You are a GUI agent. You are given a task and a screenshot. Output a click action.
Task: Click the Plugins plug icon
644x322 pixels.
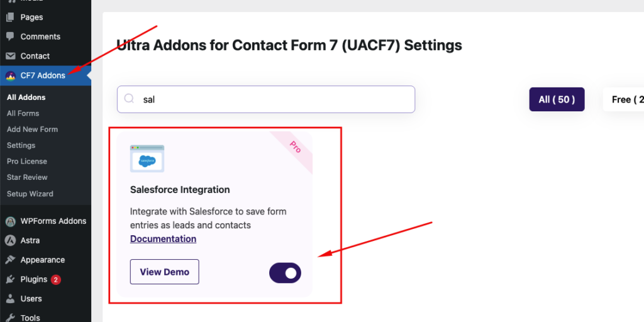tap(10, 279)
